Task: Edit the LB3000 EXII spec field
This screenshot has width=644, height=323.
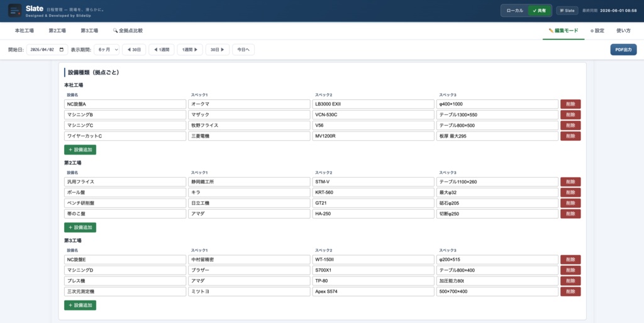Action: (374, 104)
